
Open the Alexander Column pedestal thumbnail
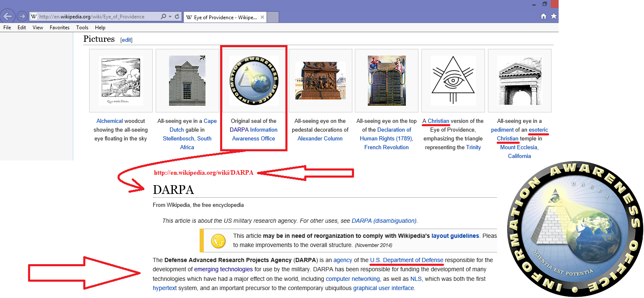coord(320,81)
